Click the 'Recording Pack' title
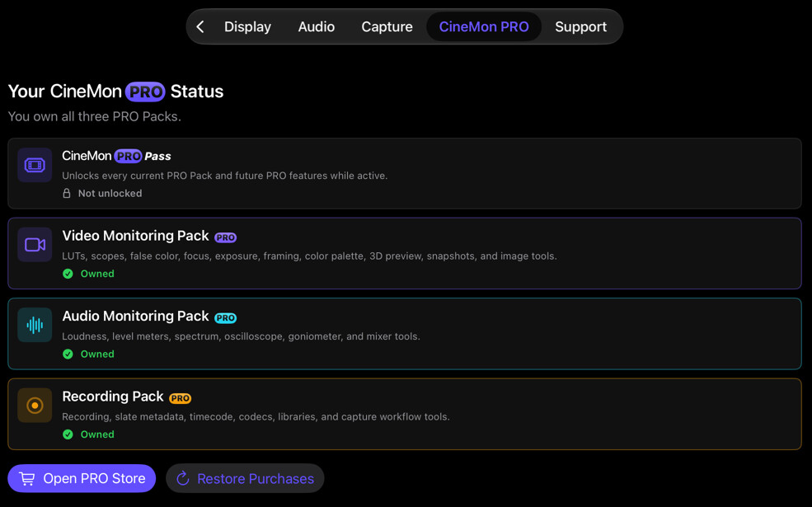Image resolution: width=812 pixels, height=507 pixels. pos(113,397)
